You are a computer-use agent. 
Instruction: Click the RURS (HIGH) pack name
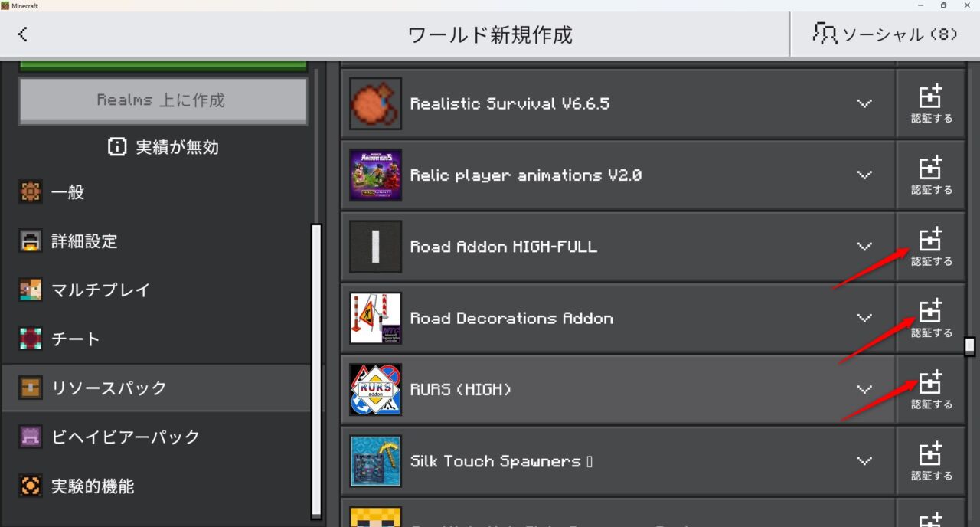(x=460, y=389)
